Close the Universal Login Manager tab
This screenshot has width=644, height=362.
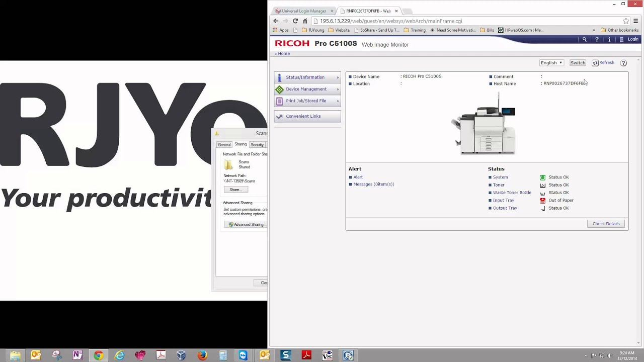click(x=332, y=11)
